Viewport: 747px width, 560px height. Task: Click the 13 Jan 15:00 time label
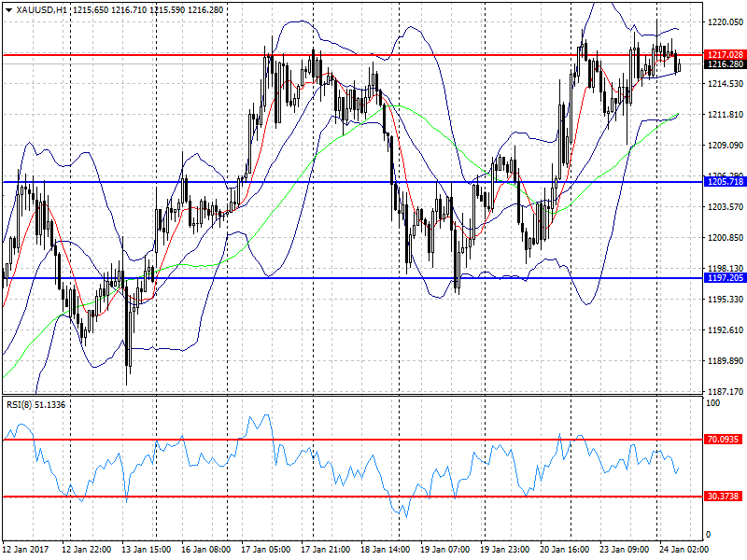point(147,550)
